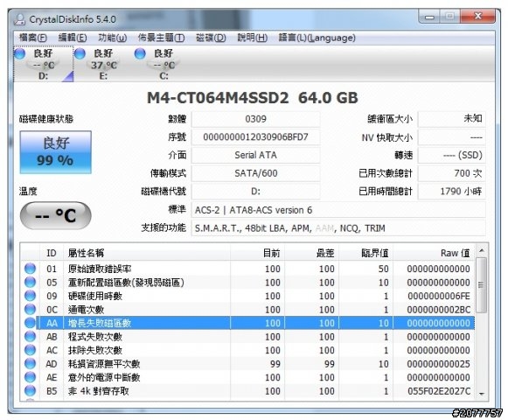Click status orb for attribute B5 row

[x=30, y=391]
